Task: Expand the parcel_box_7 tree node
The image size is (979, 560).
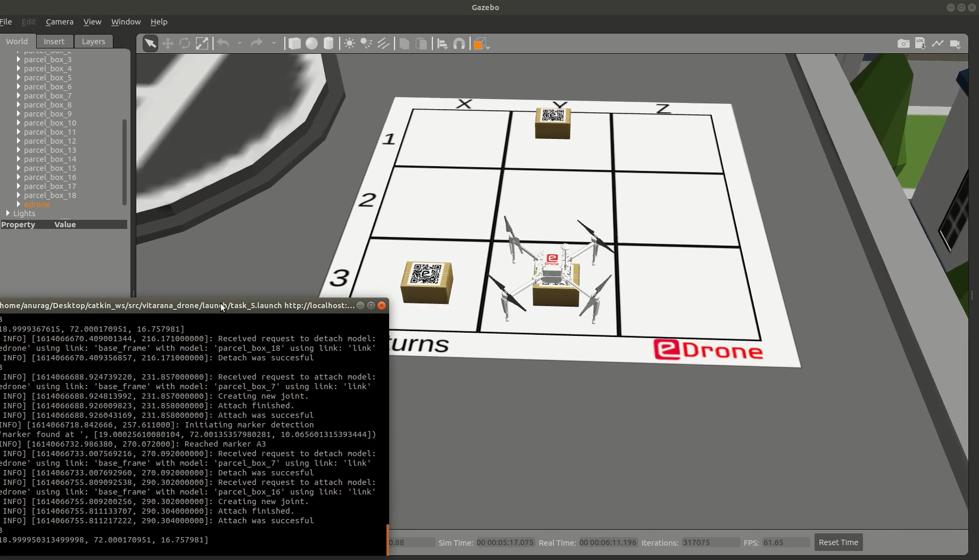Action: [19, 95]
